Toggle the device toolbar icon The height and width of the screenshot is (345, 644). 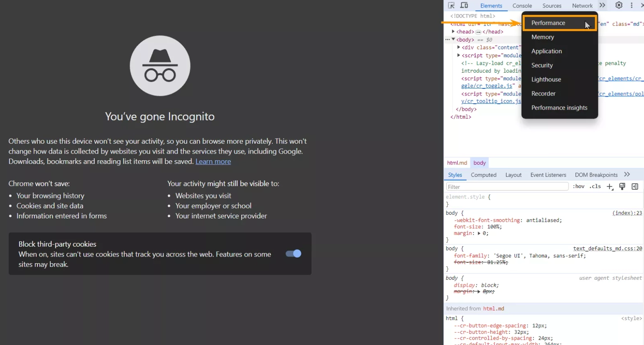tap(464, 5)
